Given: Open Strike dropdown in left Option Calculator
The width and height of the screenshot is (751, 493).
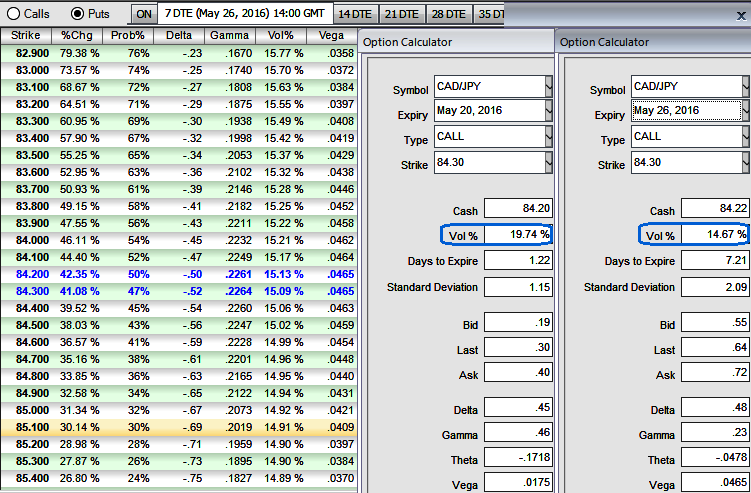Looking at the screenshot, I should coord(548,162).
